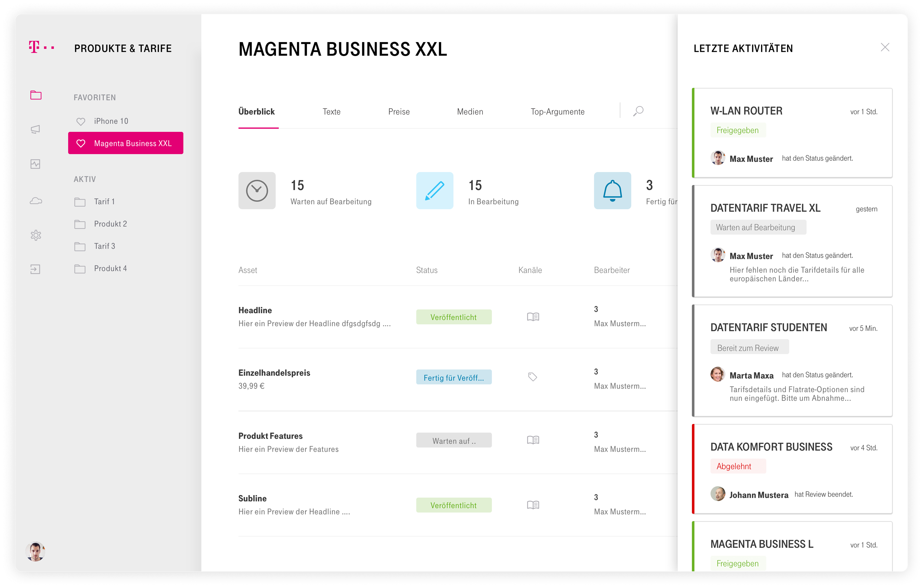Sort by the Status column header

[427, 270]
